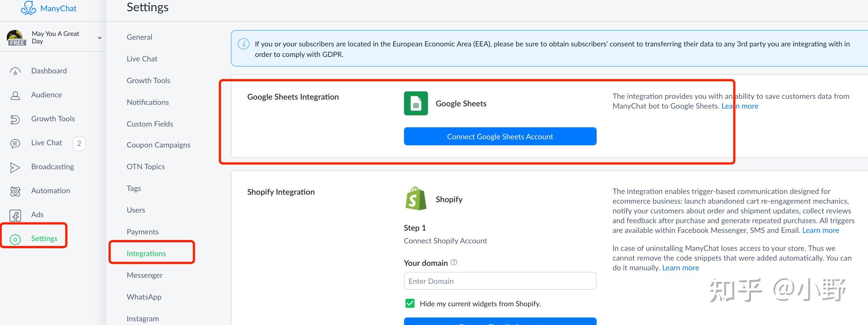Screen dimensions: 868x325
Task: Go to the Payments settings section
Action: click(142, 232)
